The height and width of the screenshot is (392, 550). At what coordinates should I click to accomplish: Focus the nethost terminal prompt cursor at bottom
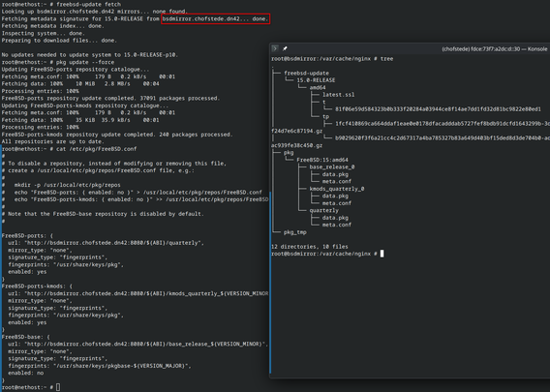pos(58,387)
